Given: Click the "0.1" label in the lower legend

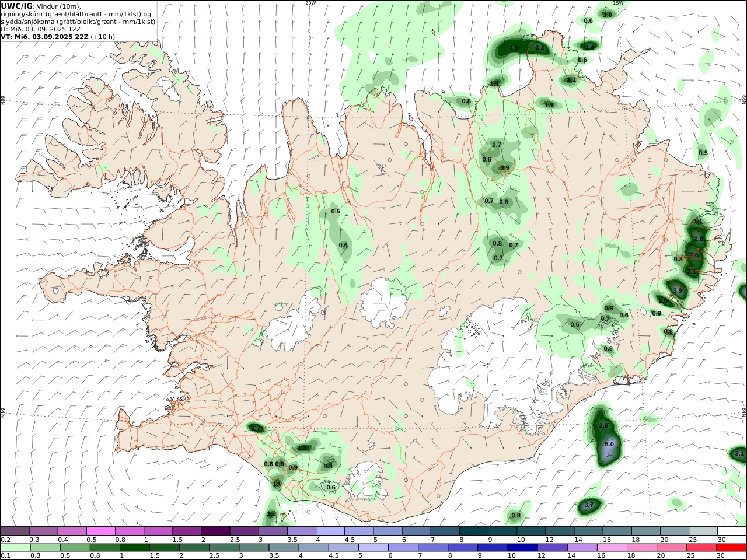Looking at the screenshot, I should (5, 556).
